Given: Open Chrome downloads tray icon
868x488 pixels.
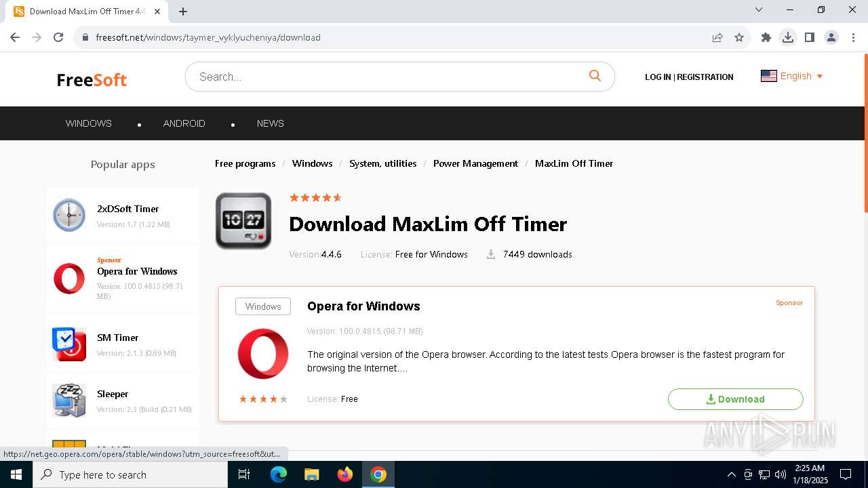Looking at the screenshot, I should (788, 37).
